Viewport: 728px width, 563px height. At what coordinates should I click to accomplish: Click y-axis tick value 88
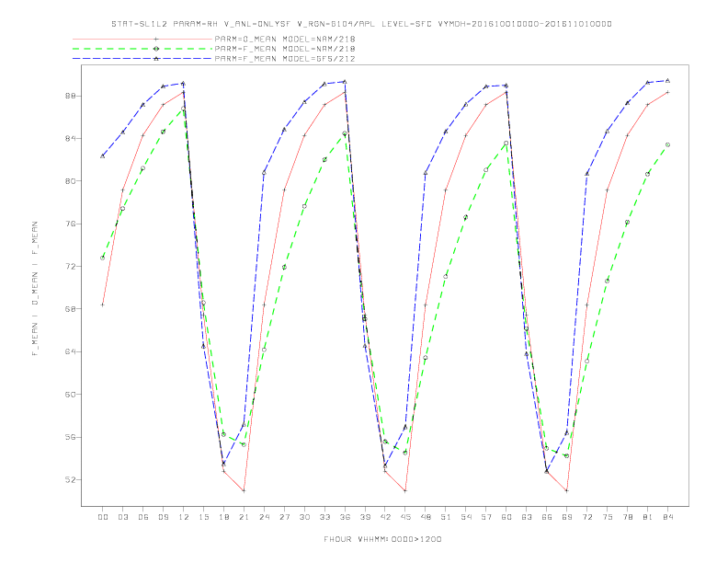tap(70, 97)
